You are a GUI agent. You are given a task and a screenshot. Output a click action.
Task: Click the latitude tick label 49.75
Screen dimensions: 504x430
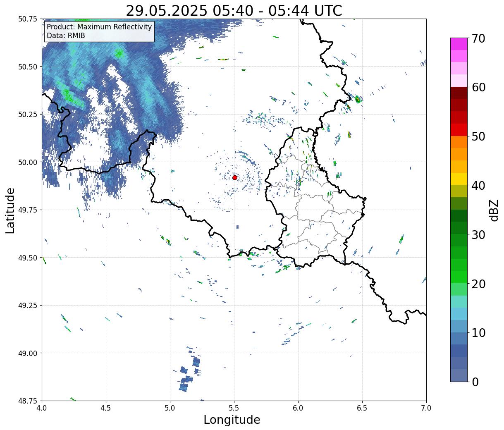click(x=28, y=210)
